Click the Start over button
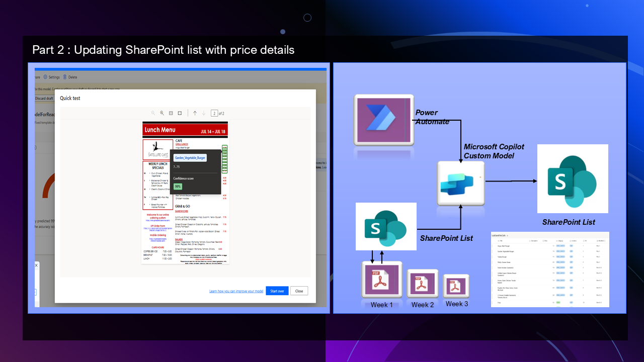The width and height of the screenshot is (644, 362). tap(277, 291)
